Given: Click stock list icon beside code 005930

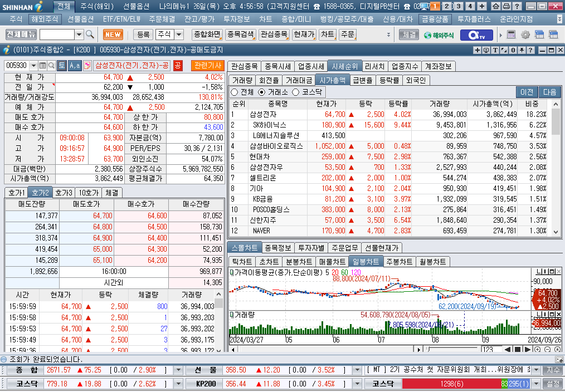Looking at the screenshot, I should (42, 66).
